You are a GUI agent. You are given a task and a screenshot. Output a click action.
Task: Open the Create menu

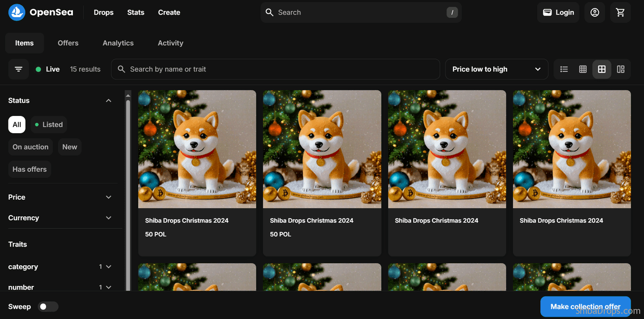(169, 12)
